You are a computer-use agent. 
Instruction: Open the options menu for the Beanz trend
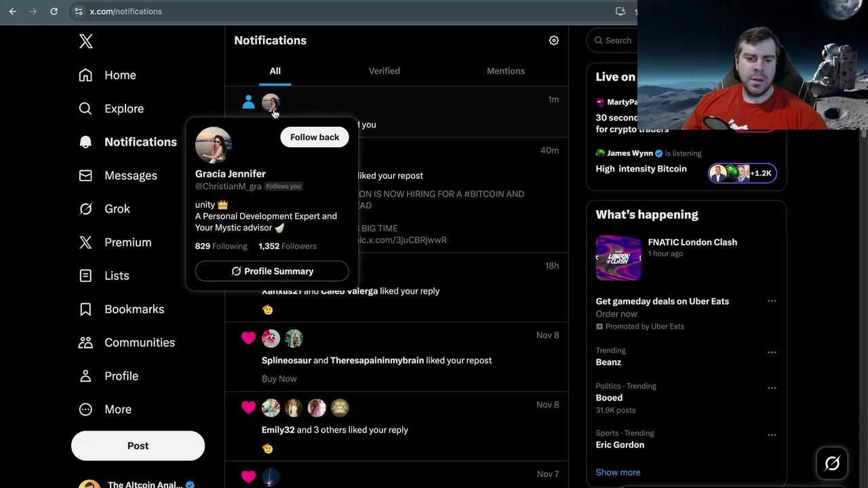(x=772, y=352)
